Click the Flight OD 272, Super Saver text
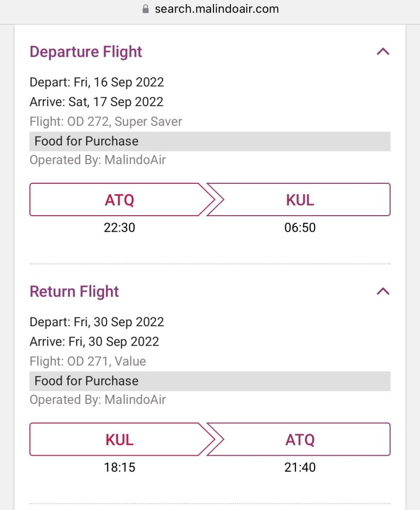 (106, 122)
